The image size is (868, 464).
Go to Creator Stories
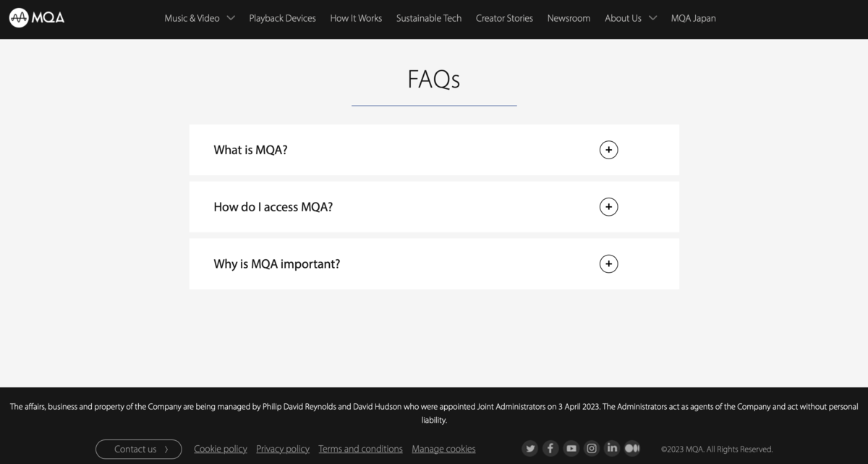coord(504,18)
